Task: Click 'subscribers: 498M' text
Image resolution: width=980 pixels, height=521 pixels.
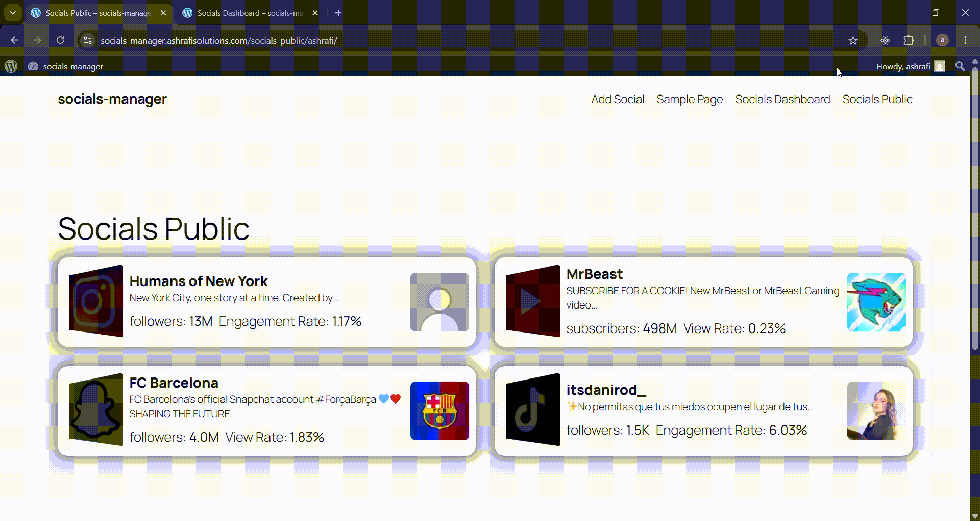Action: (622, 328)
